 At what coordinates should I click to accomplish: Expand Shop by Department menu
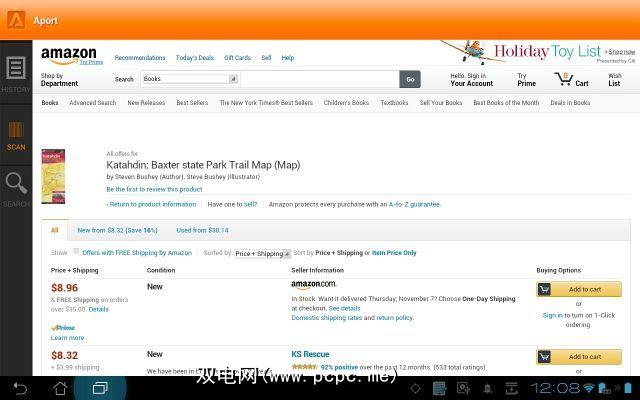pos(59,80)
